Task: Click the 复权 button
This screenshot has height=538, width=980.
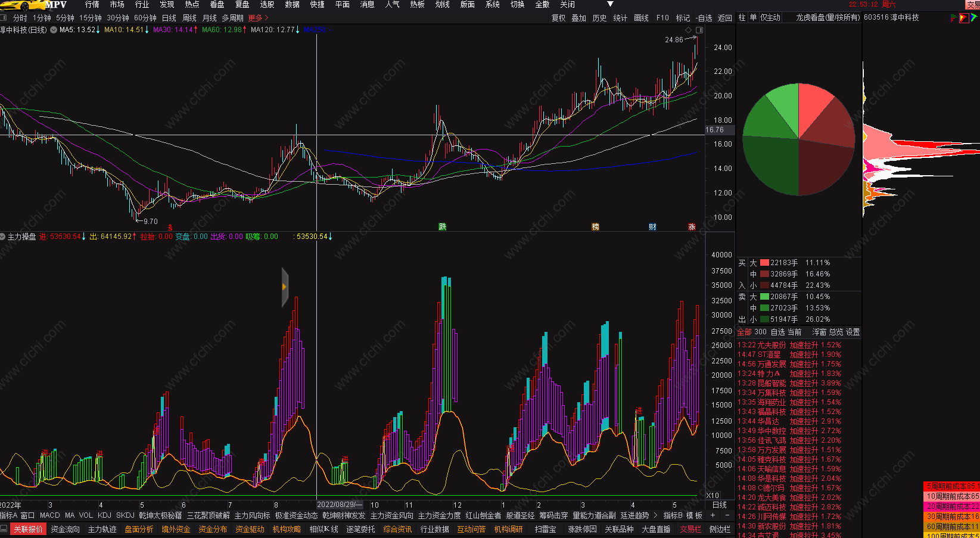Action: 558,18
